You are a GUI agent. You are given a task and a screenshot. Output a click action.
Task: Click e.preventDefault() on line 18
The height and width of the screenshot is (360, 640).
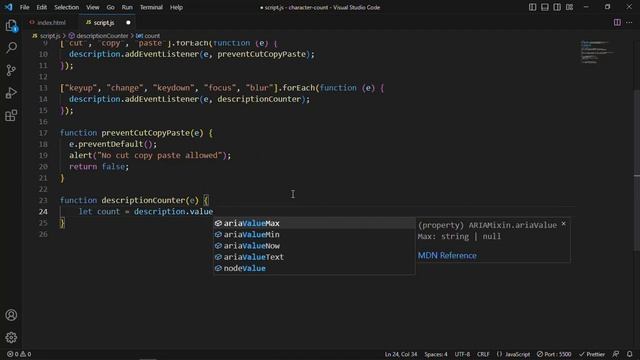[113, 144]
